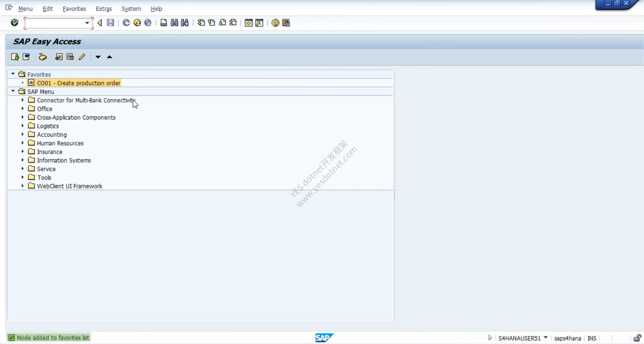The image size is (644, 344).
Task: Select the Human Resources folder
Action: click(60, 143)
